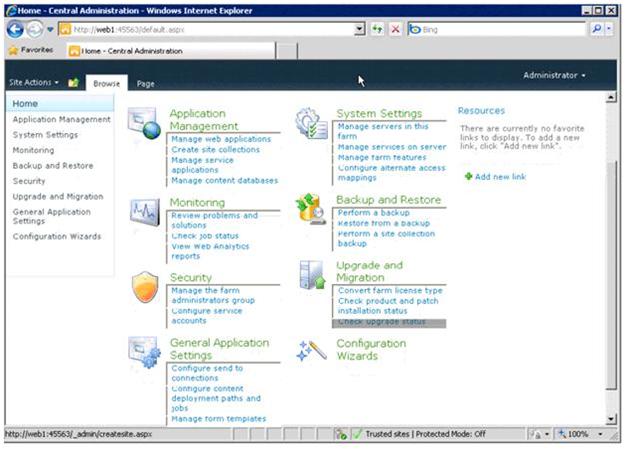
Task: Click View Web Analytics reports link
Action: point(210,251)
